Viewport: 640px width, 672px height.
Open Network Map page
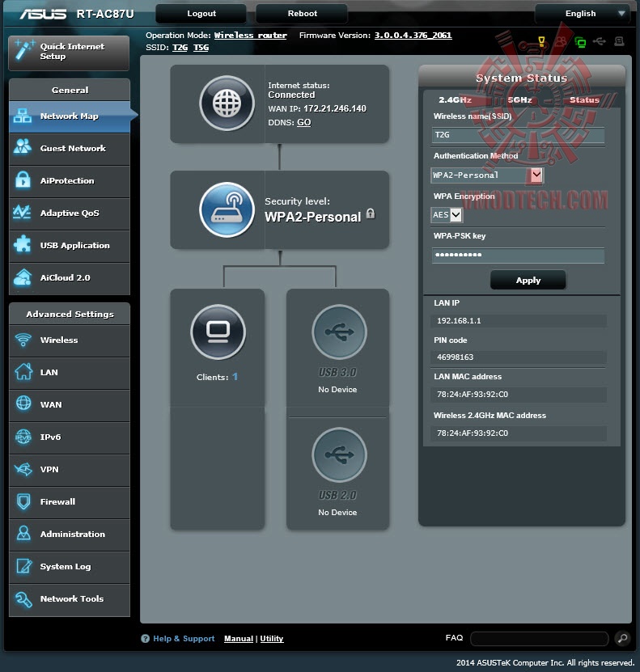point(70,116)
